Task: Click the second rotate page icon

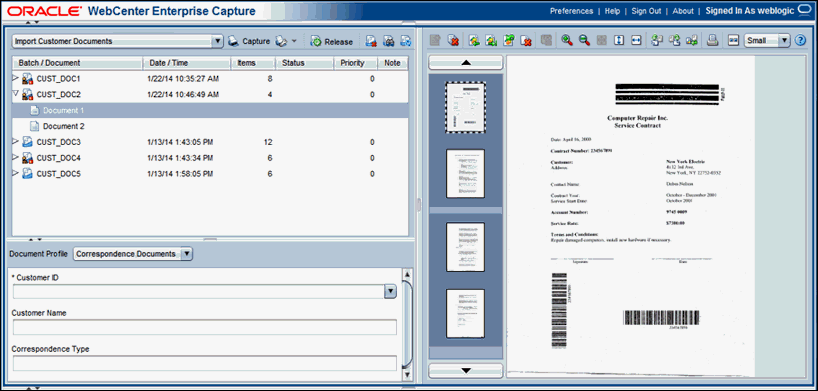Action: pos(675,40)
